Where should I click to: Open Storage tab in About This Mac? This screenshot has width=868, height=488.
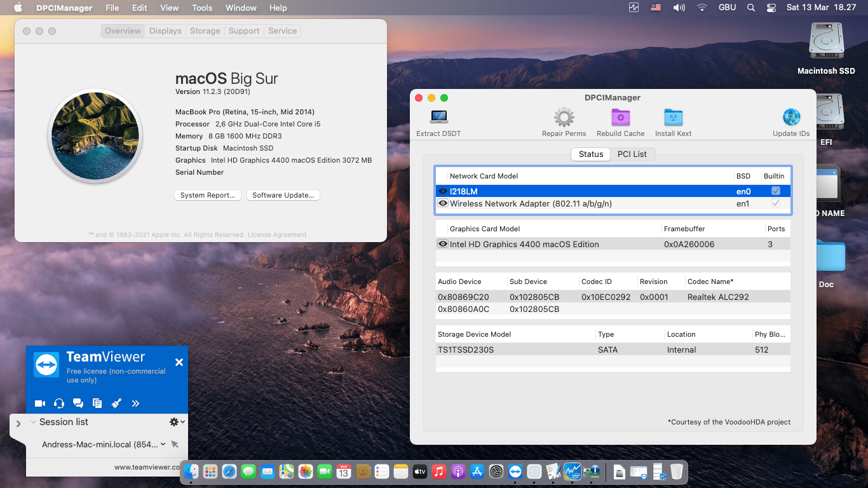click(x=205, y=31)
